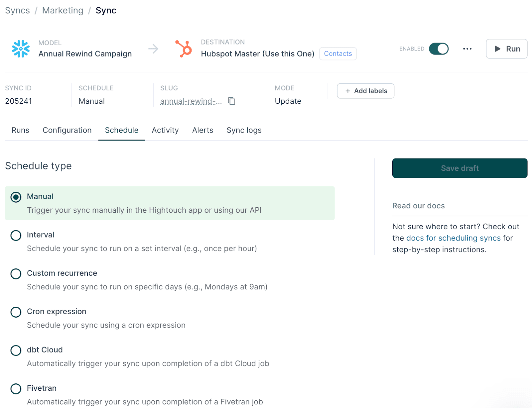Select the Interval schedule radio button
532x408 pixels.
coord(16,235)
